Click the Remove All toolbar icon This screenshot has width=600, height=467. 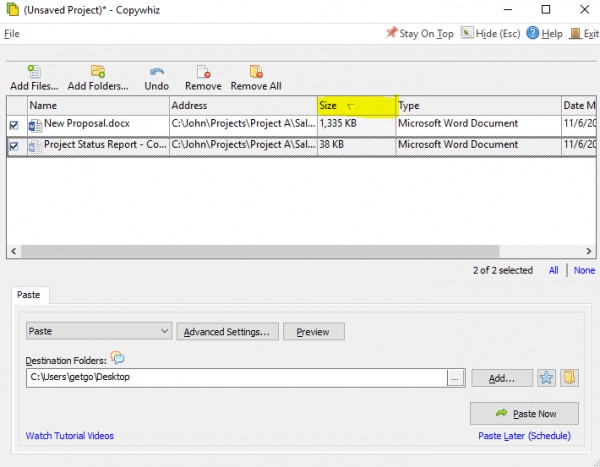click(256, 72)
